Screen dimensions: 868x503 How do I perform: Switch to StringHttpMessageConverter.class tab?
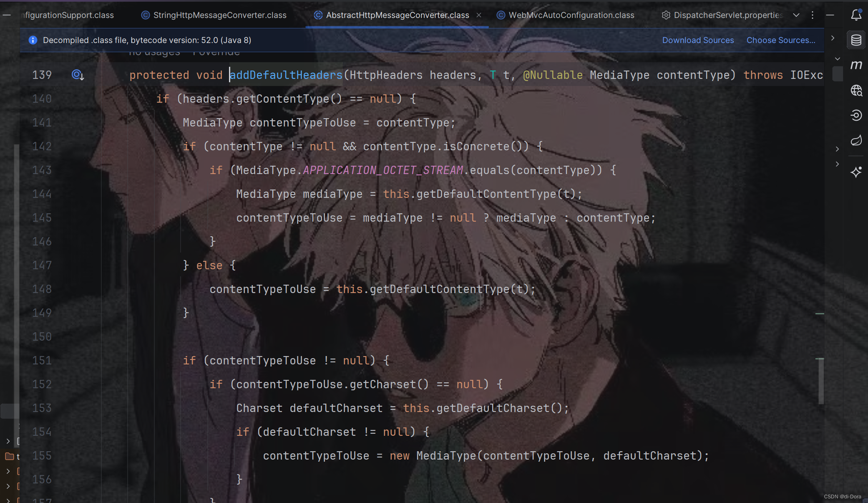coord(219,15)
